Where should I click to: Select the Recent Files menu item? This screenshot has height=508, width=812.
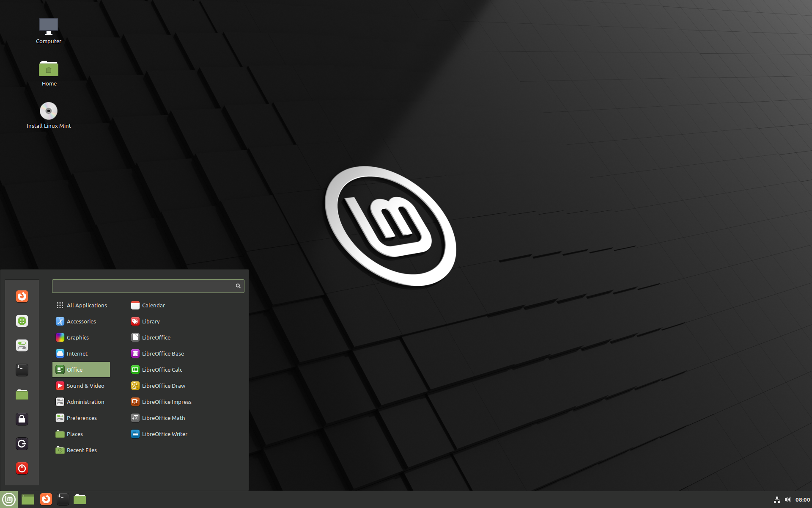coord(81,450)
